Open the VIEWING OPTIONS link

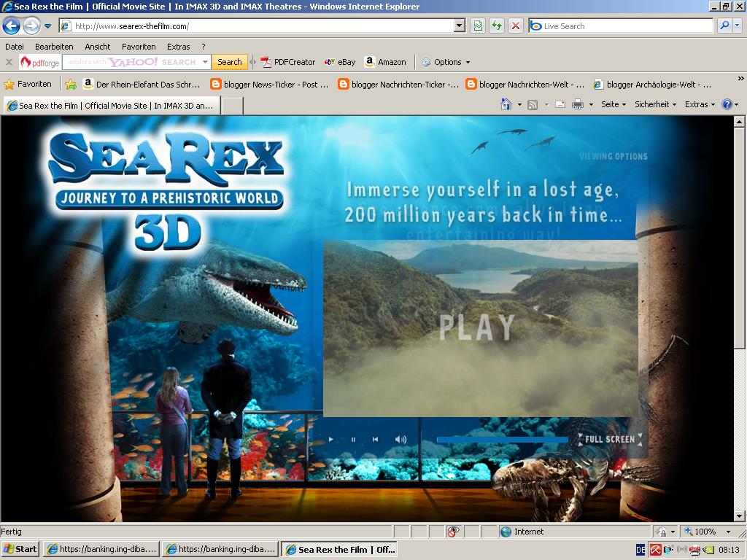[613, 155]
